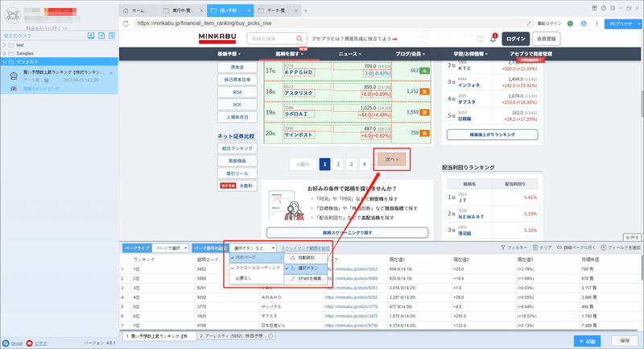Click the blue round icon in browser toolbar
Viewport: 644px width, 349px height.
[583, 23]
